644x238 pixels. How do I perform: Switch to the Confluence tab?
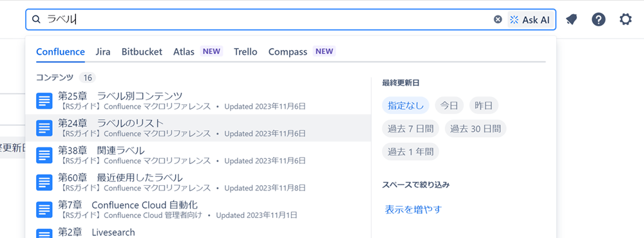click(61, 52)
